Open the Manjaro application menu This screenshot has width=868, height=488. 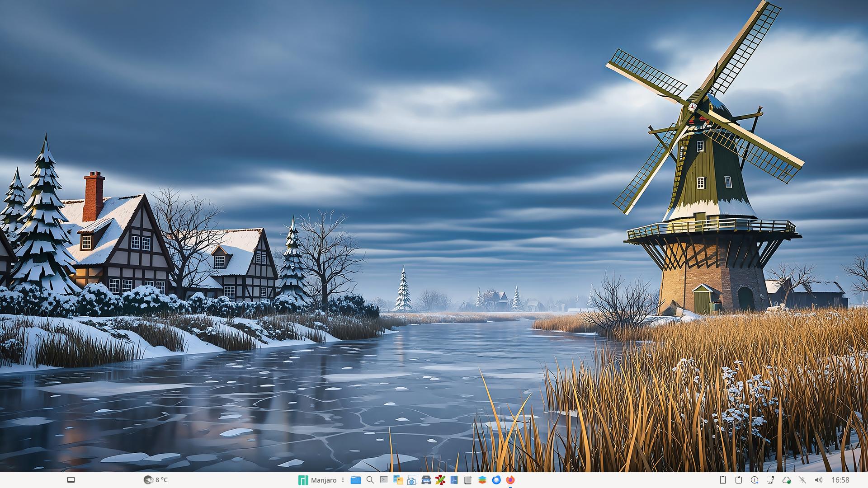pos(318,480)
